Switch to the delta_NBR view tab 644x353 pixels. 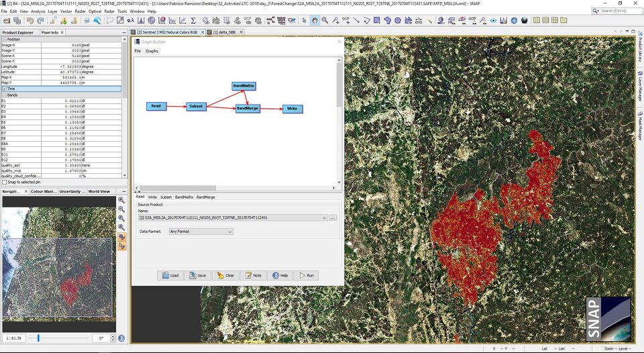[224, 32]
